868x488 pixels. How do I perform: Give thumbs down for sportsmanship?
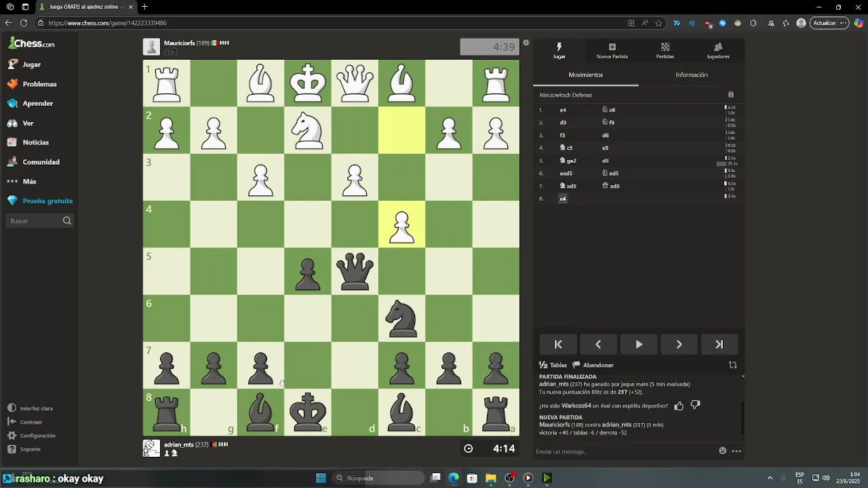coord(695,405)
